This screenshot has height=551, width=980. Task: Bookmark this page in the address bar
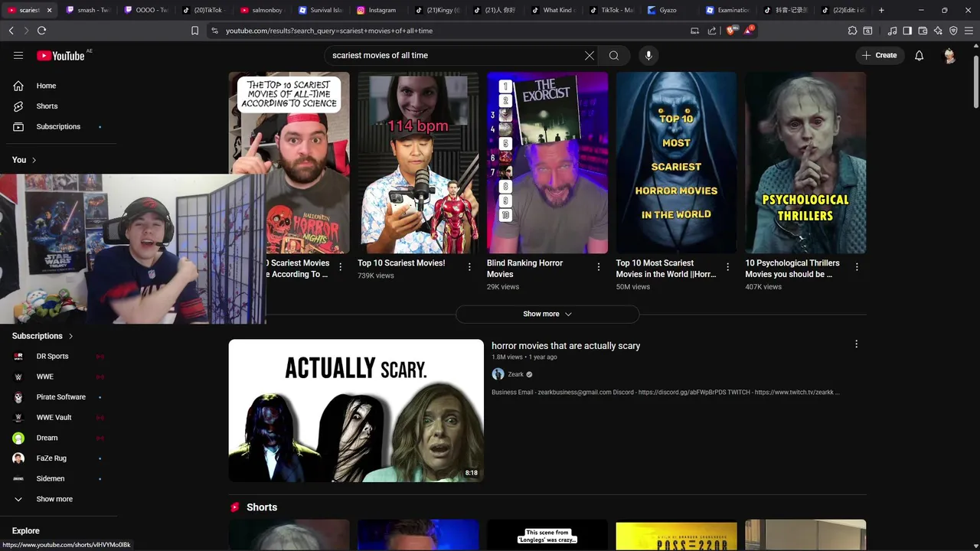194,31
